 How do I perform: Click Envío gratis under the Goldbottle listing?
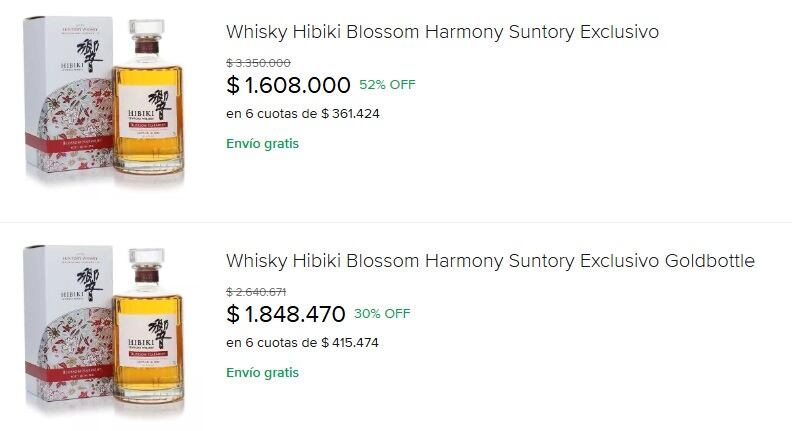pyautogui.click(x=262, y=373)
